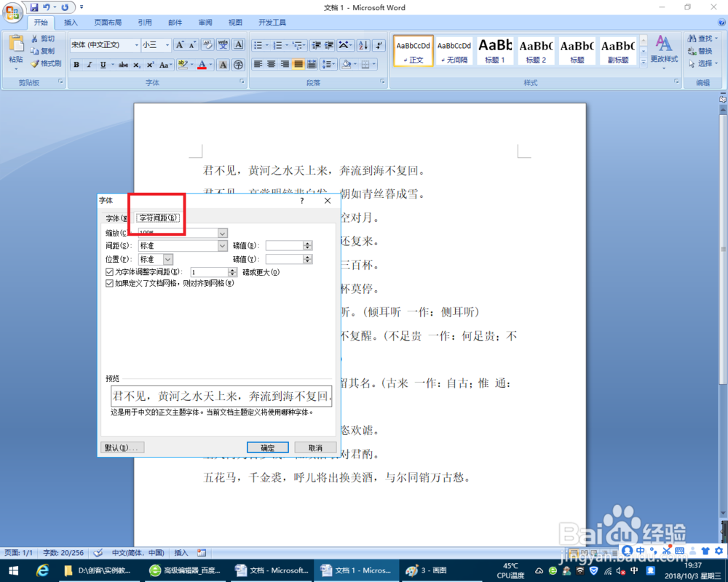Viewport: 728px width, 582px height.
Task: Click the Decrease Indent icon
Action: pyautogui.click(x=316, y=45)
